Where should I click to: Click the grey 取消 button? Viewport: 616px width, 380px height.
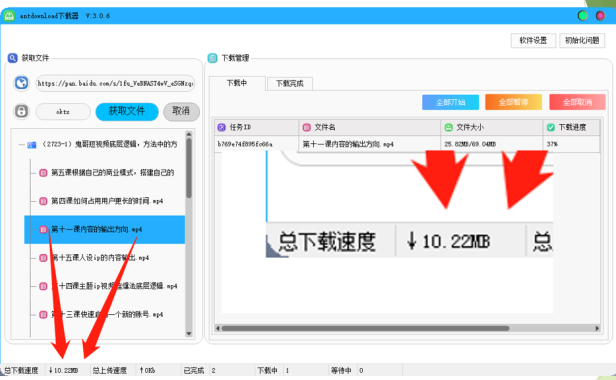(181, 111)
